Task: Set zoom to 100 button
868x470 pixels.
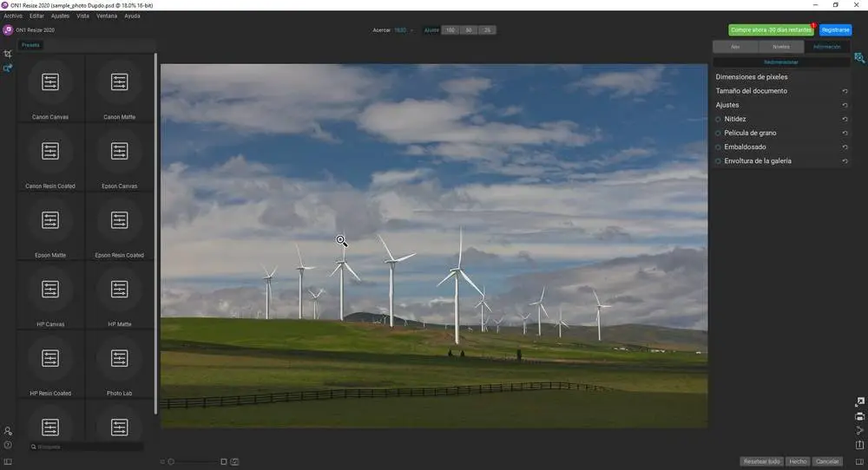Action: tap(450, 30)
